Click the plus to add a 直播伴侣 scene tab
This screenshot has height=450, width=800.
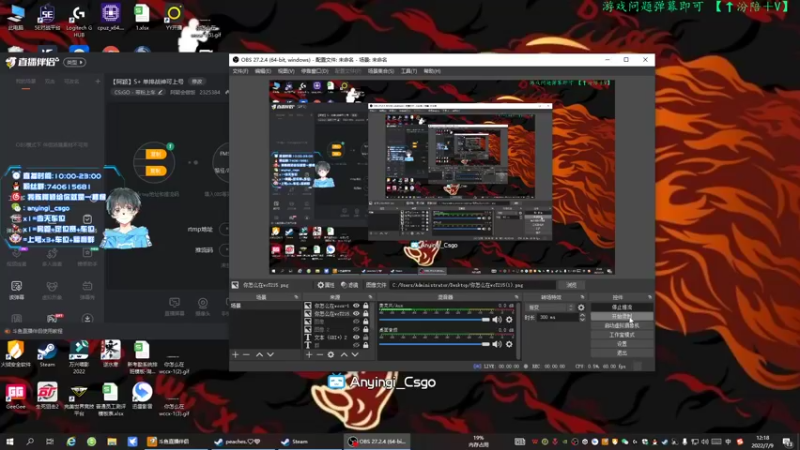point(97,82)
